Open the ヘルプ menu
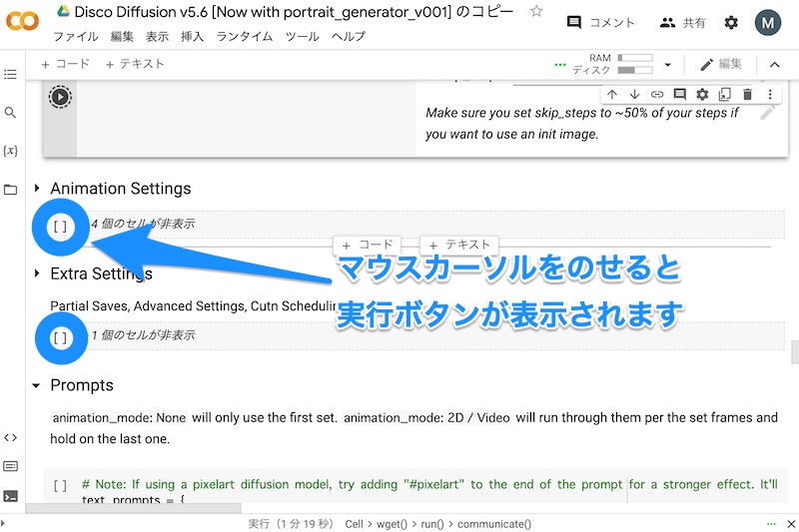The width and height of the screenshot is (799, 532). [349, 37]
